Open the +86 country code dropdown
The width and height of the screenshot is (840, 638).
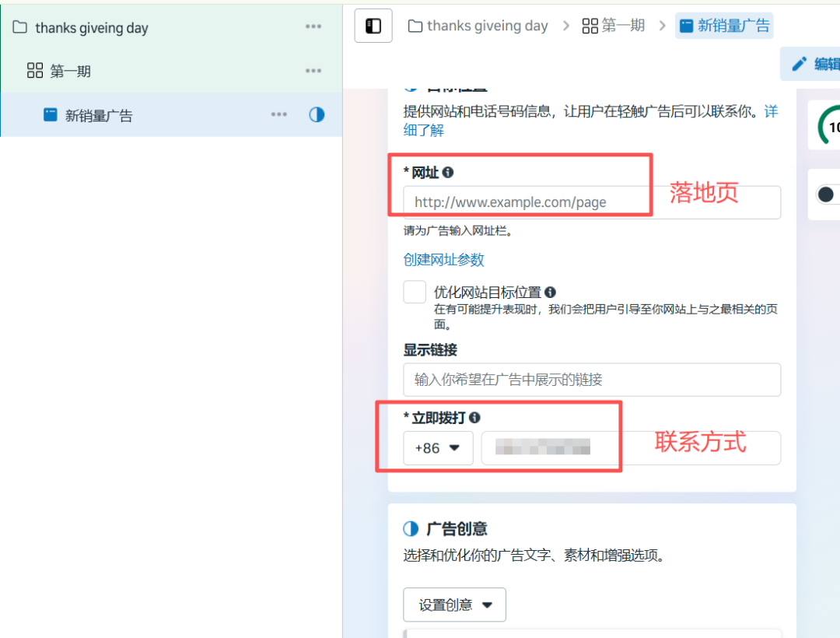[x=438, y=448]
